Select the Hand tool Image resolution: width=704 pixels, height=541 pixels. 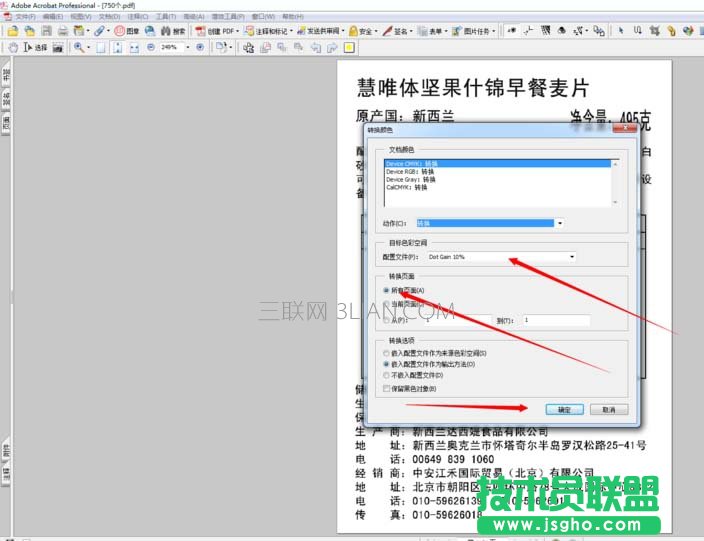pos(13,48)
